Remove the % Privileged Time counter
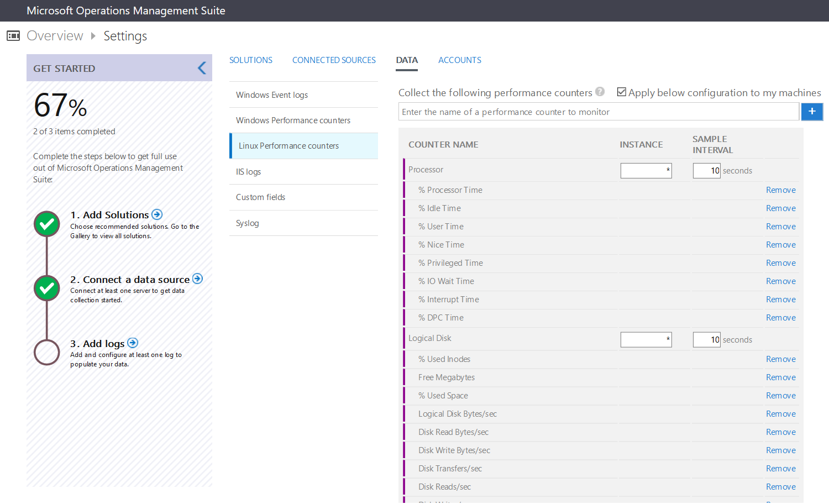Screen dimensions: 829x504 click(781, 263)
